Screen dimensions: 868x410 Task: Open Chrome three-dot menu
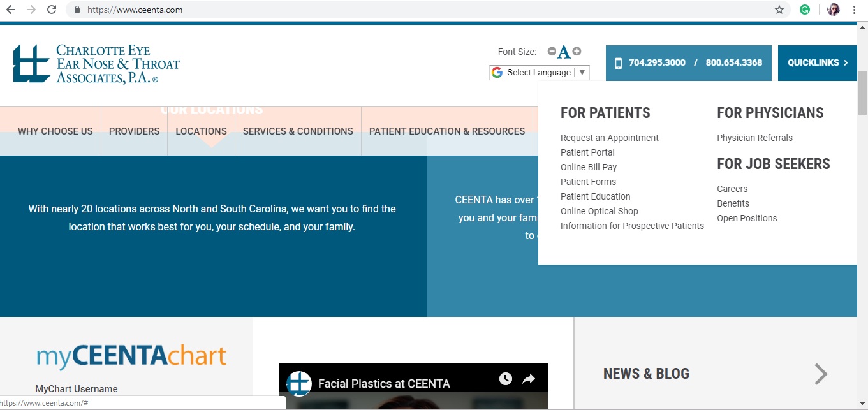point(854,10)
